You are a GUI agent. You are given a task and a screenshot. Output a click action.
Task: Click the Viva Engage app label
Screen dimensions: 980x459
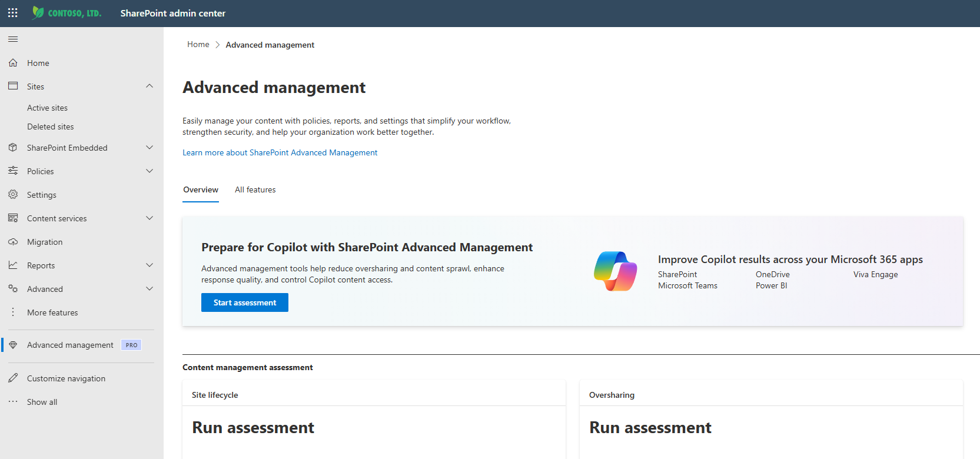click(876, 275)
